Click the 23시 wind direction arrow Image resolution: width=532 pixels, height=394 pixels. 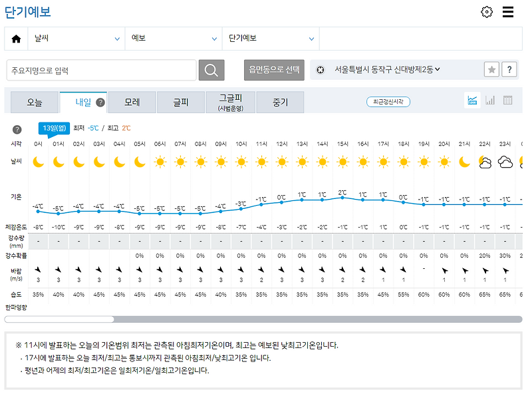point(505,271)
